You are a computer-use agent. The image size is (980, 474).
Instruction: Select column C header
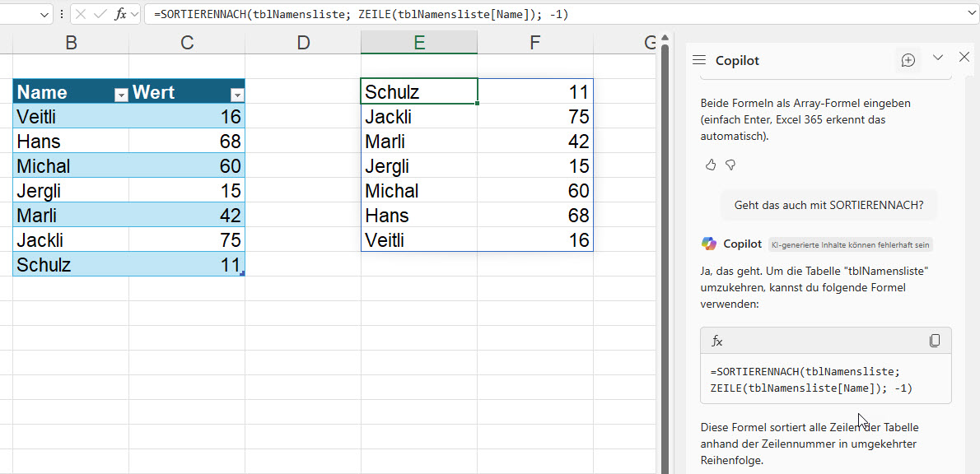click(187, 43)
